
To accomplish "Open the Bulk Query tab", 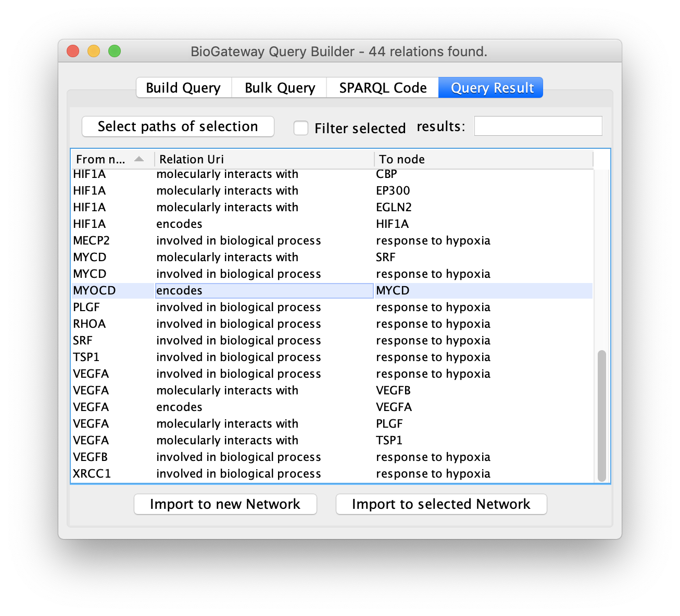I will click(x=280, y=87).
